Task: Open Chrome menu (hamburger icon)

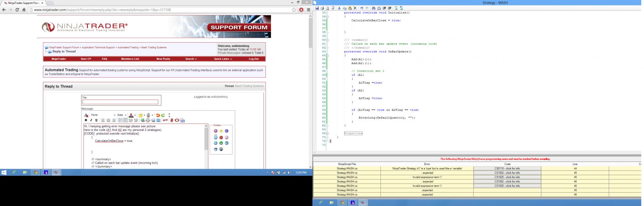Action: pos(309,10)
